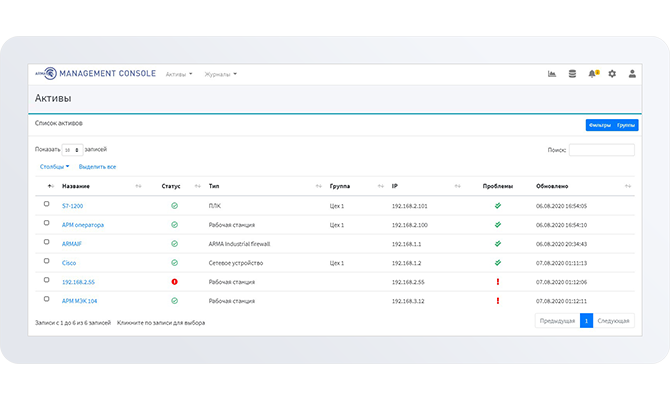The height and width of the screenshot is (400, 670).
Task: Open the Активы menu
Action: (x=177, y=74)
